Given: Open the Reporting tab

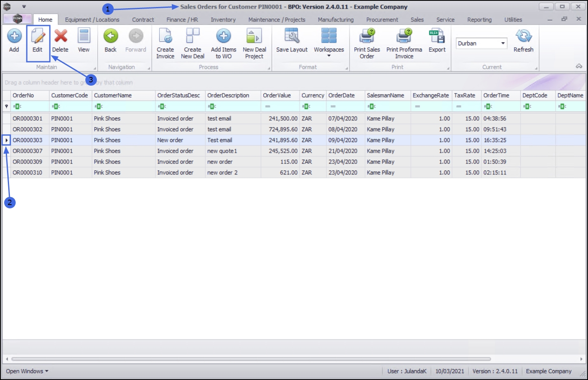Looking at the screenshot, I should [x=479, y=19].
